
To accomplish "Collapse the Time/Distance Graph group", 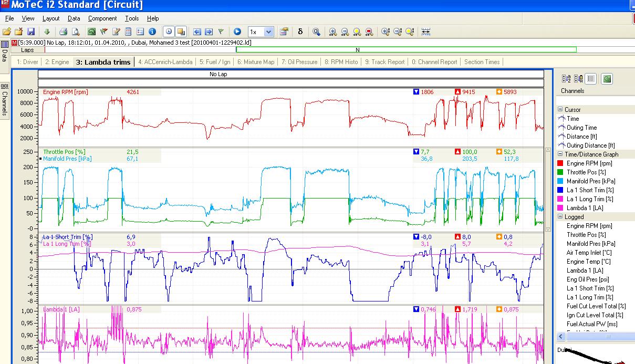I will (x=560, y=154).
